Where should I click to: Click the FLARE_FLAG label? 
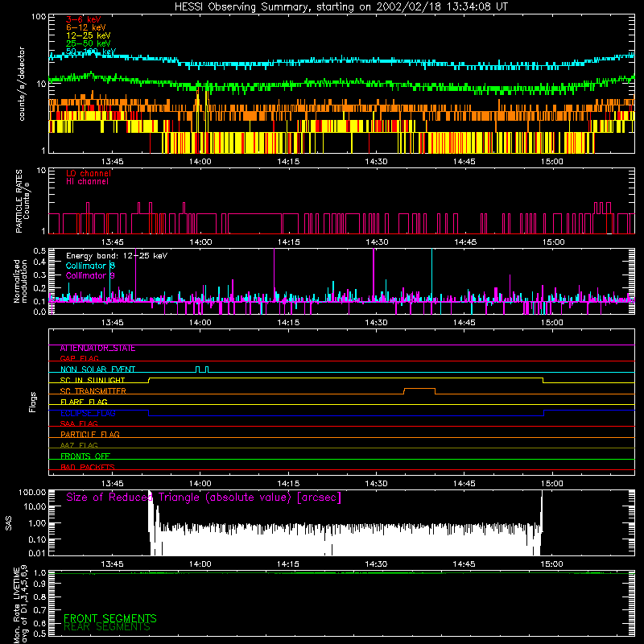84,402
